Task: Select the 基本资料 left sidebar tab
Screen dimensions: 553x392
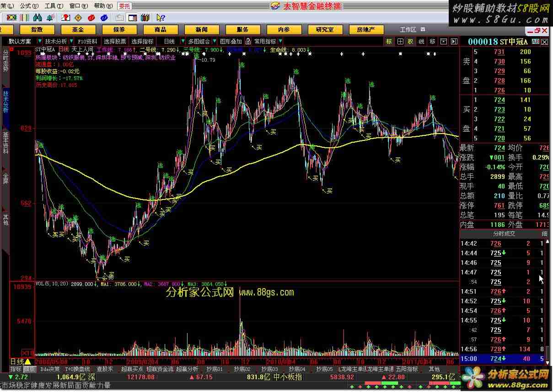Action: (5, 143)
